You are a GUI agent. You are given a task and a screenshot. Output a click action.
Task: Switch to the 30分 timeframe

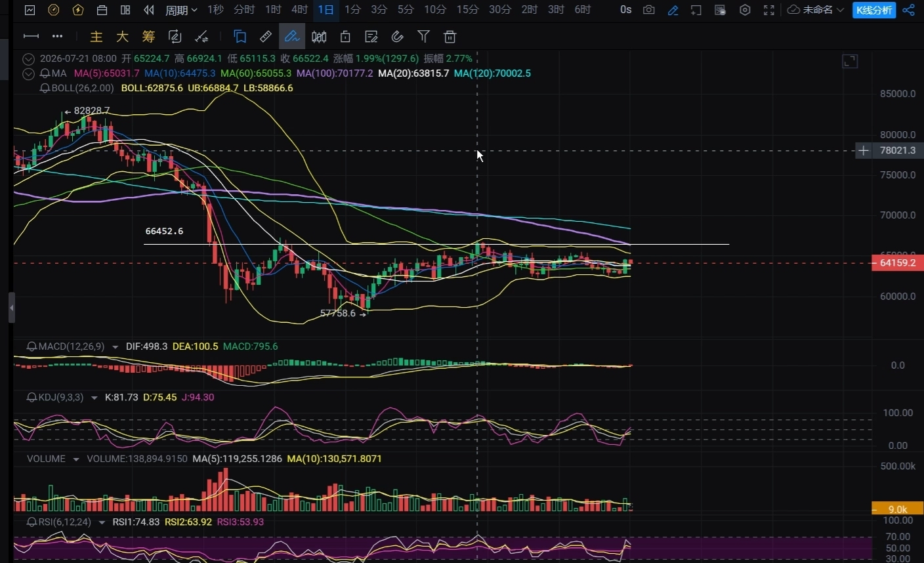click(499, 10)
